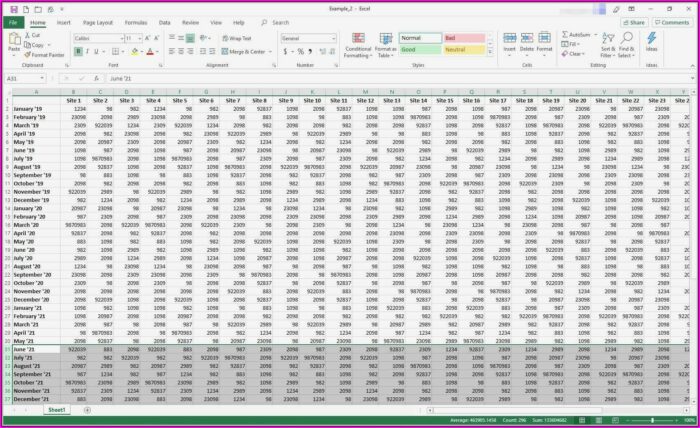Pick the yellow fill color button
Screen dimensions: 700x428
click(134, 52)
